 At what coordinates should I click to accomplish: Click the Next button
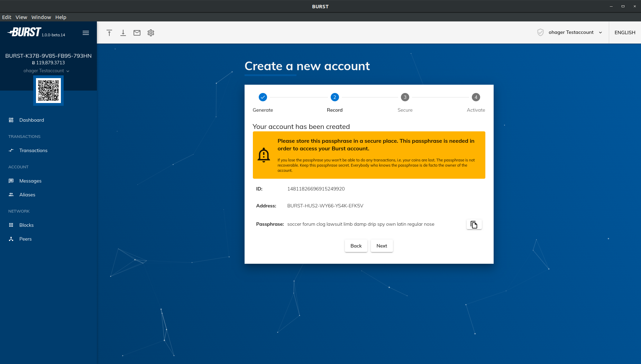coord(382,246)
